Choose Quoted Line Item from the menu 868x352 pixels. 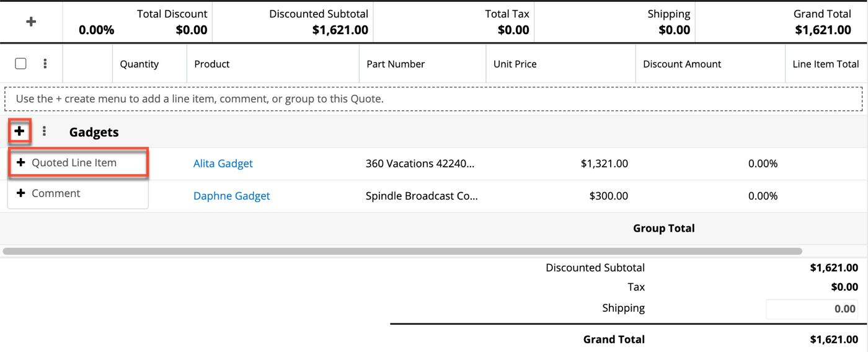74,163
